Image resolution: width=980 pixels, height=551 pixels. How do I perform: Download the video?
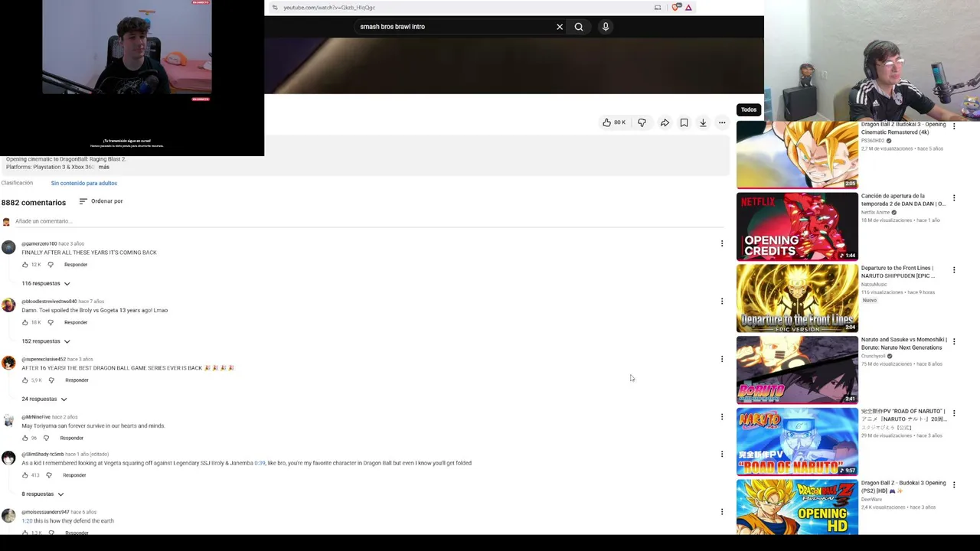pos(703,122)
